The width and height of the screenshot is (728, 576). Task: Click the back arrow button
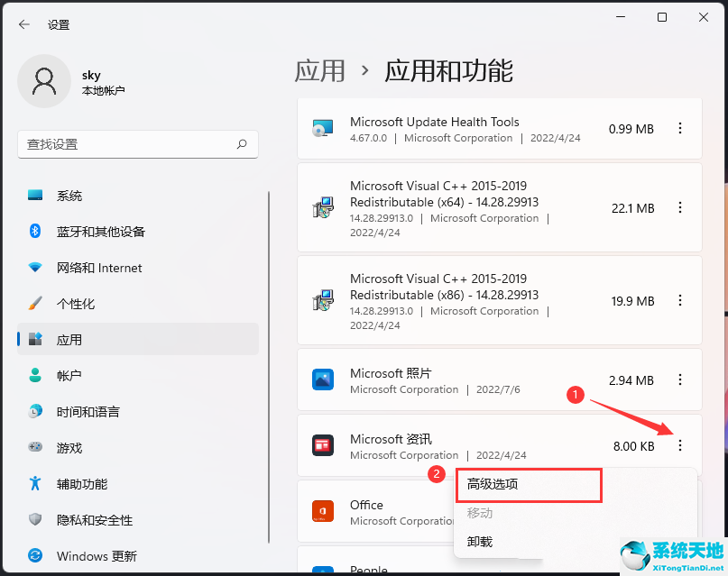click(x=23, y=24)
